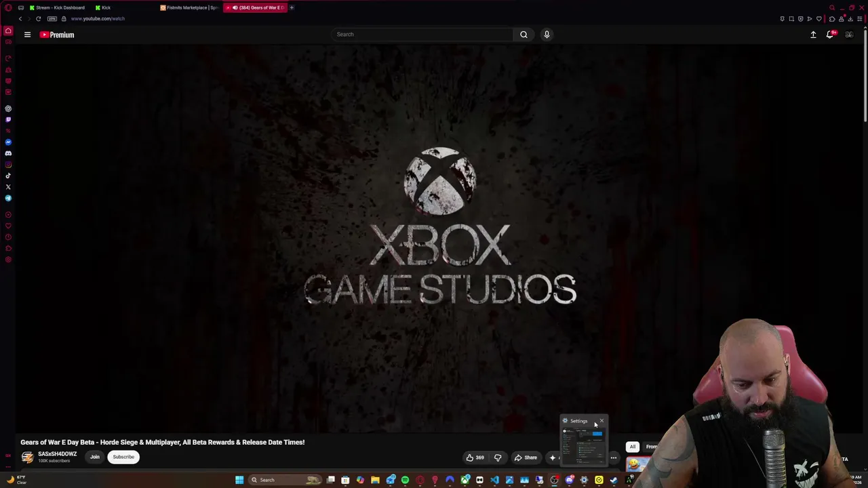Open the Opera menu logo
Viewport: 868px width, 488px height.
(x=8, y=7)
